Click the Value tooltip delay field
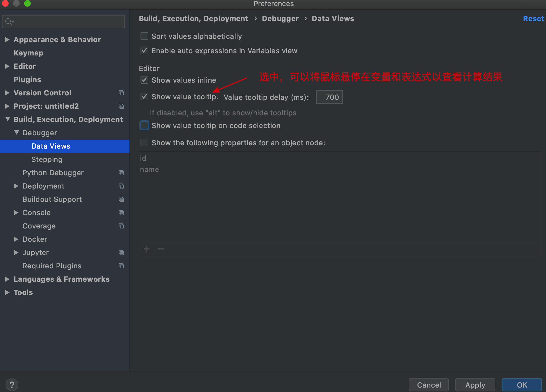 330,97
